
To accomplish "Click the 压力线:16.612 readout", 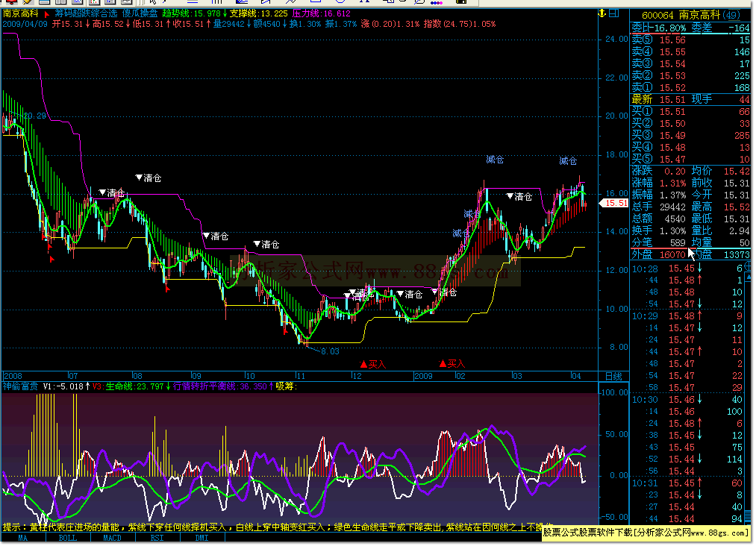I will point(321,13).
